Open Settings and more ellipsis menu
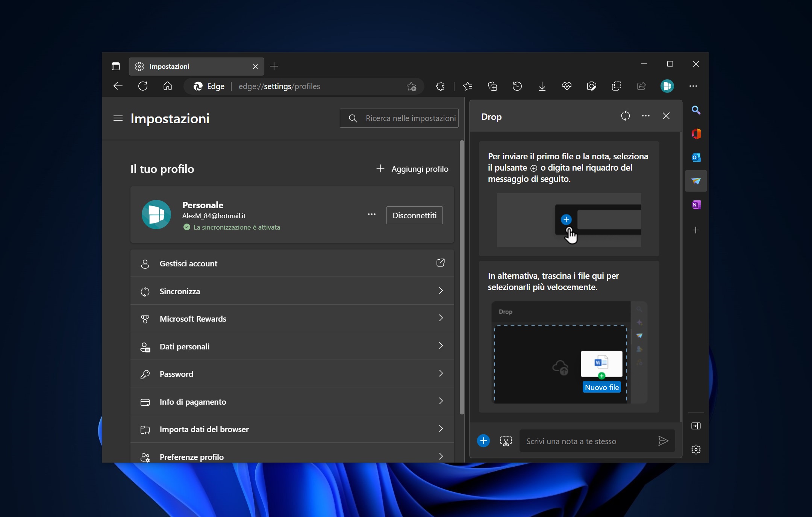The width and height of the screenshot is (812, 517). 693,86
